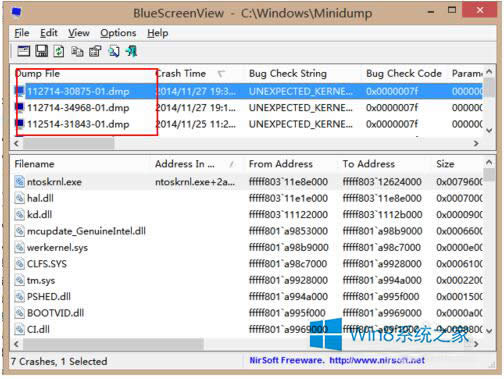Select dump file 112514-31843-01.dmp
This screenshot has height=379, width=504.
[x=78, y=124]
